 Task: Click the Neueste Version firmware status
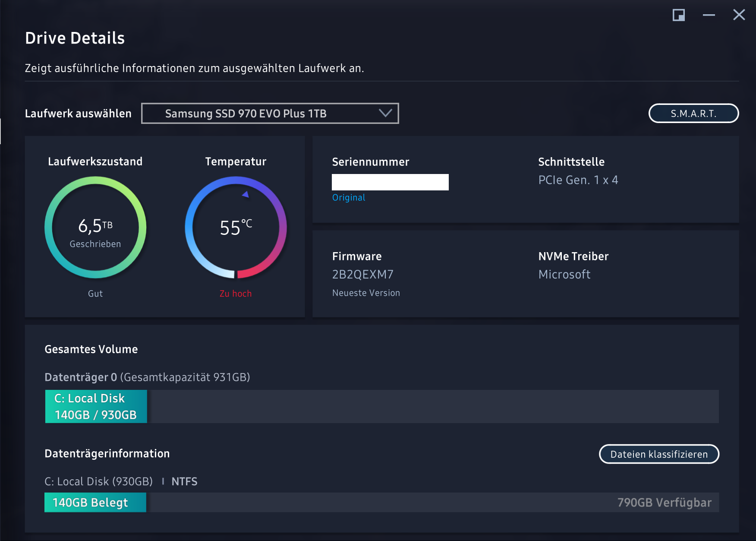pyautogui.click(x=366, y=293)
